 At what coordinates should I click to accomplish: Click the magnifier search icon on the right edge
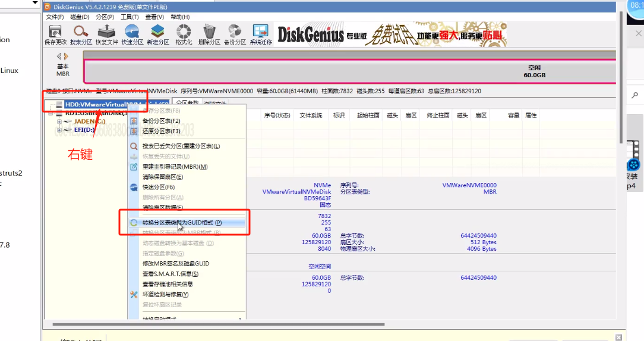coord(635,95)
